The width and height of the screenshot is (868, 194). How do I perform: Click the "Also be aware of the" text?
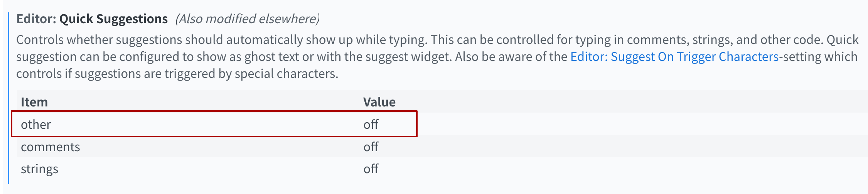(x=511, y=57)
